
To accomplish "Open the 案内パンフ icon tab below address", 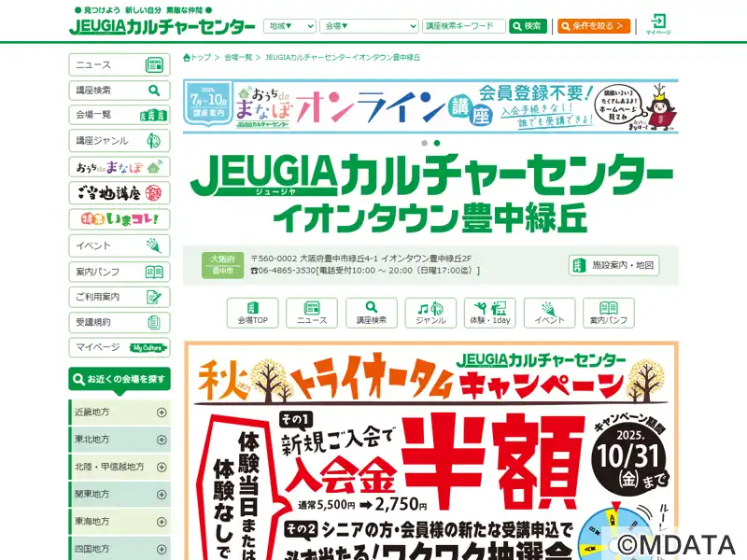I will (x=609, y=313).
